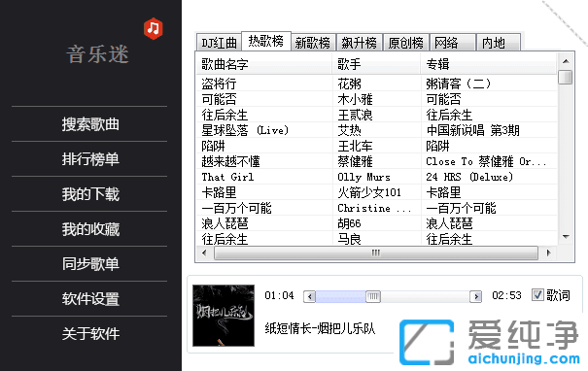Select the song 越来越不懂
Viewport: 588px width, 371px height.
pos(230,161)
